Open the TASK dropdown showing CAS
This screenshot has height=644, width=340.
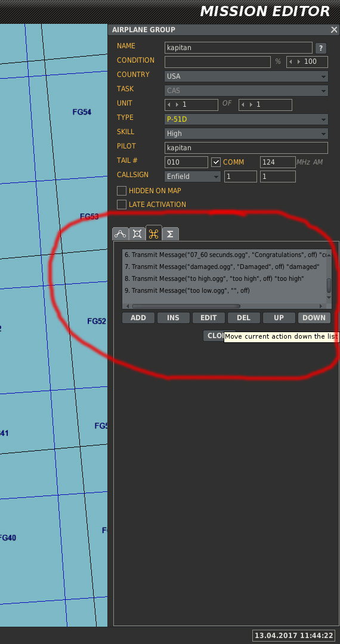[x=246, y=91]
